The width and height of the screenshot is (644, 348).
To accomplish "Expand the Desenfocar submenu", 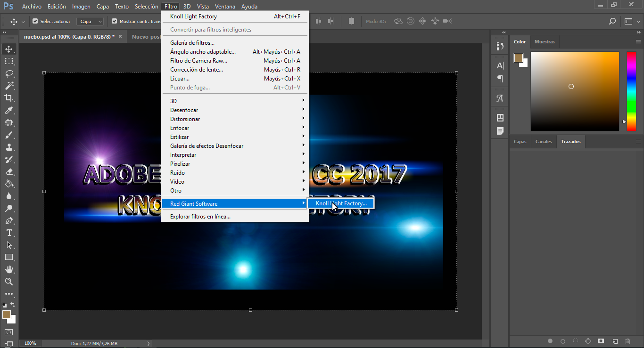I will 235,110.
